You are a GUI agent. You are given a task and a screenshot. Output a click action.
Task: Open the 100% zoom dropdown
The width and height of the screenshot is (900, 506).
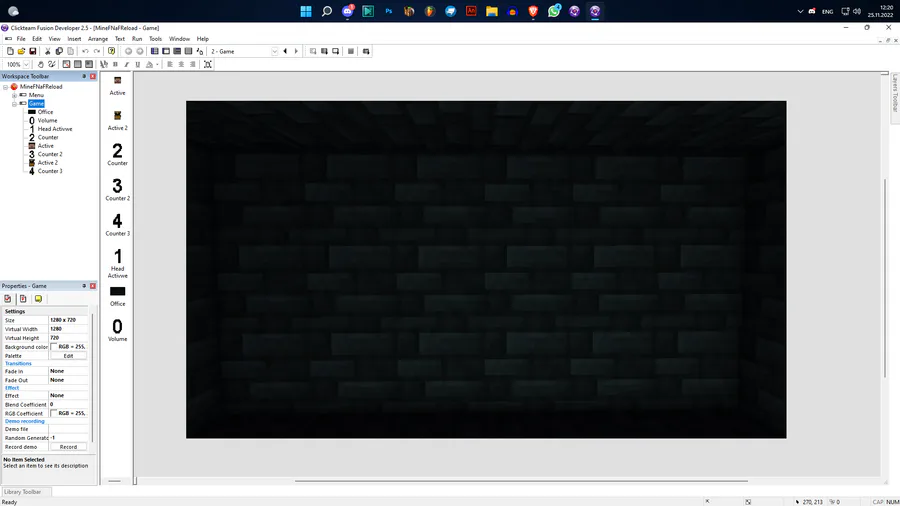coord(26,64)
